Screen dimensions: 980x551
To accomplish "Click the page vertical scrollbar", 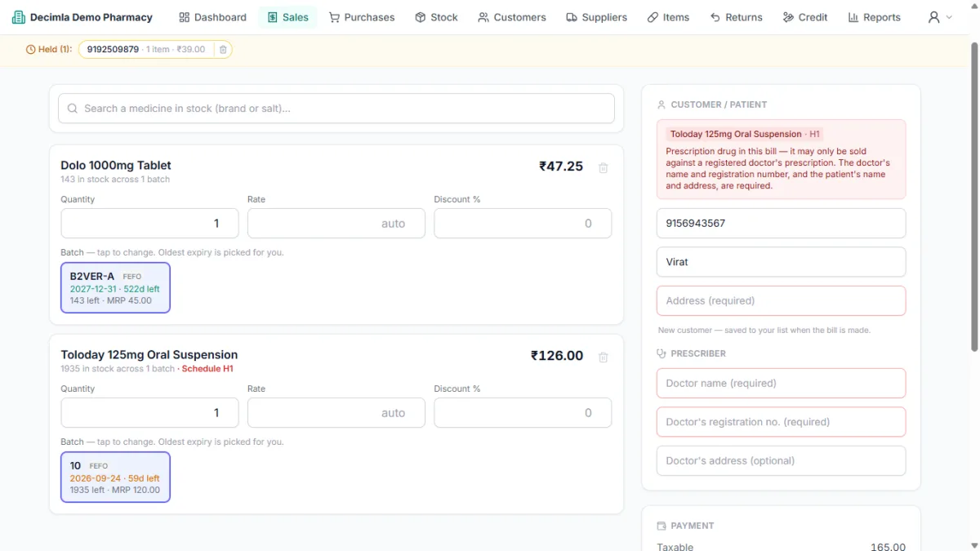I will 973,196.
